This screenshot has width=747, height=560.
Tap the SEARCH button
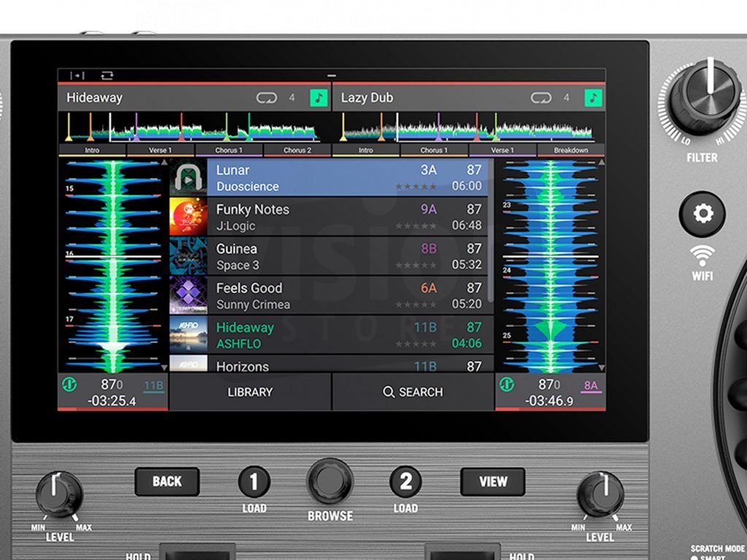click(x=413, y=392)
